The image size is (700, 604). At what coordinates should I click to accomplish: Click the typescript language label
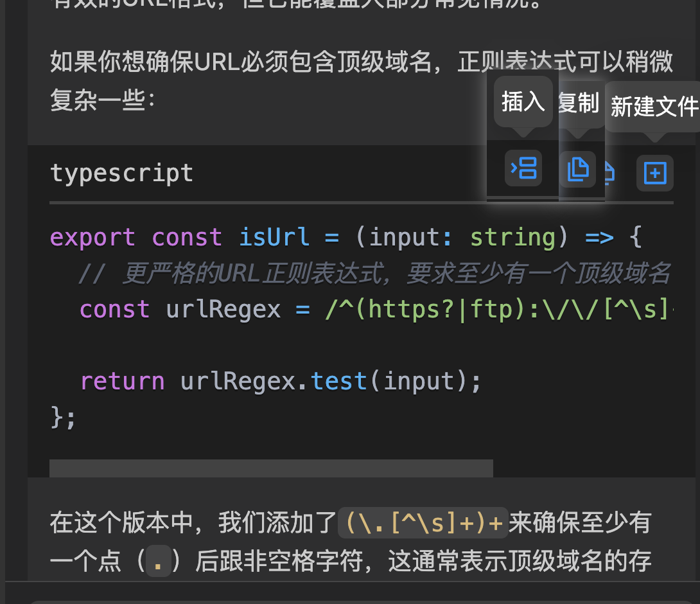point(121,173)
